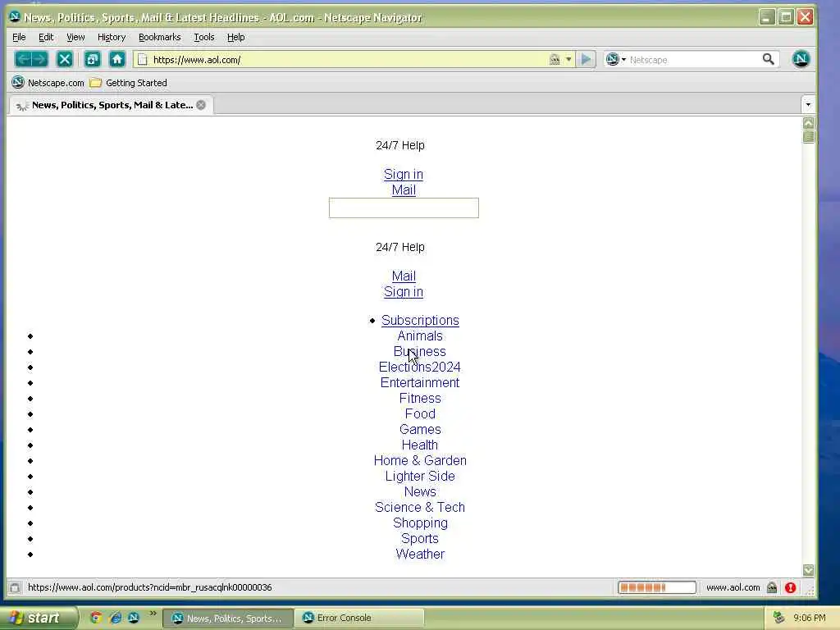Image resolution: width=840 pixels, height=630 pixels.
Task: Open the Sports link
Action: click(x=420, y=538)
